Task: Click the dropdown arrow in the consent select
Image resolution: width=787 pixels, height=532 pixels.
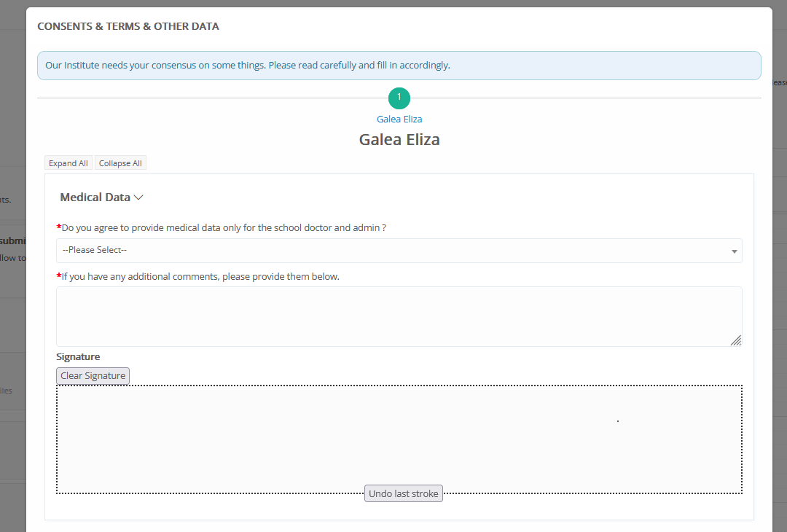Action: 733,251
